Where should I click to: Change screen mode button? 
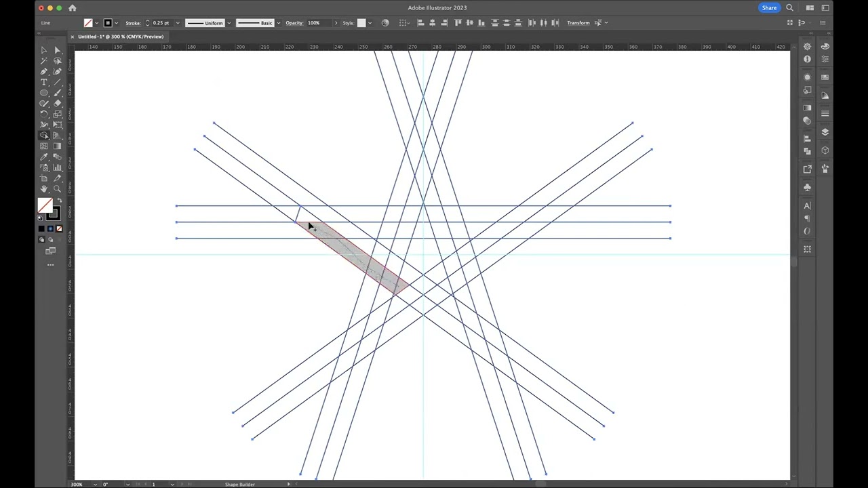51,251
